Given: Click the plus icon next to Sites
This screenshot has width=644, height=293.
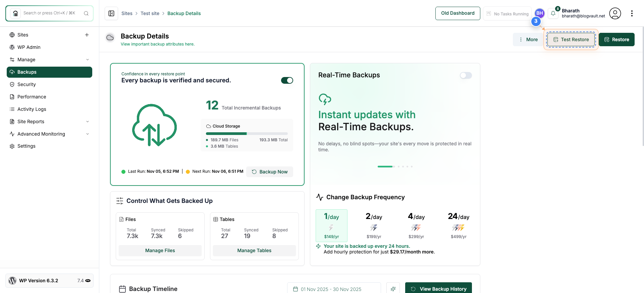Looking at the screenshot, I should tap(87, 35).
